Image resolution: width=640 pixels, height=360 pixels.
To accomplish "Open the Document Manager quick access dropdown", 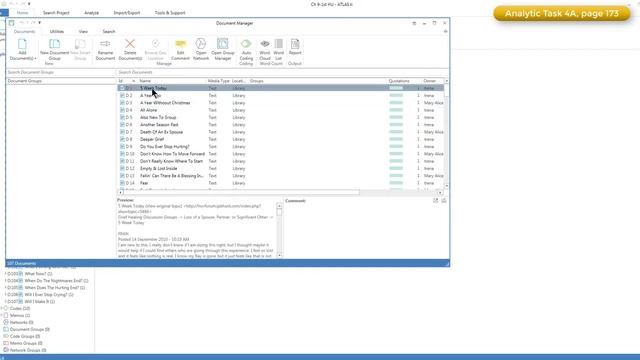I will [x=40, y=23].
